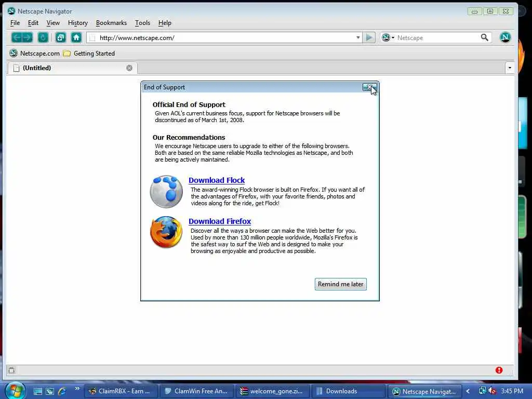Click the Switch between windows quick launch icon
This screenshot has width=532, height=399.
(50, 391)
